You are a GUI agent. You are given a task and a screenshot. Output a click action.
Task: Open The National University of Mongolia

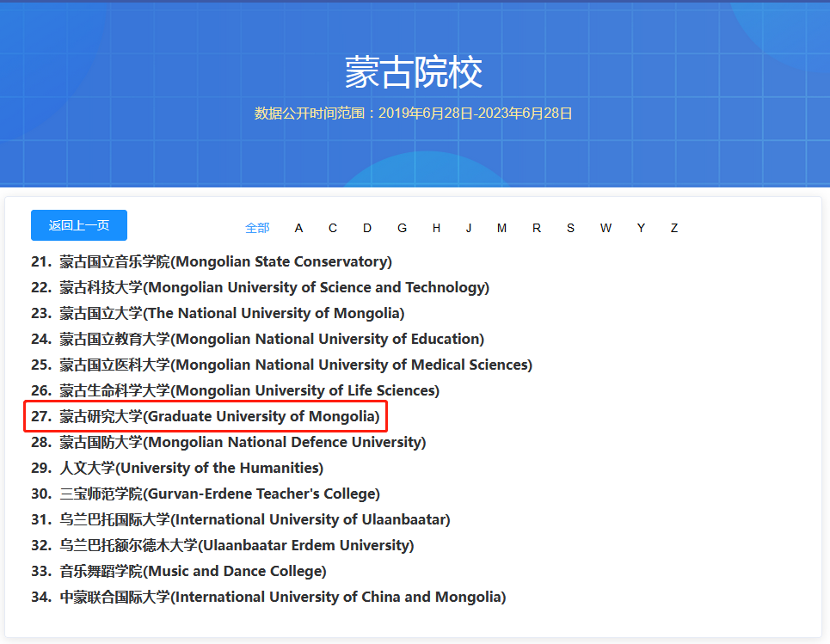tap(218, 313)
